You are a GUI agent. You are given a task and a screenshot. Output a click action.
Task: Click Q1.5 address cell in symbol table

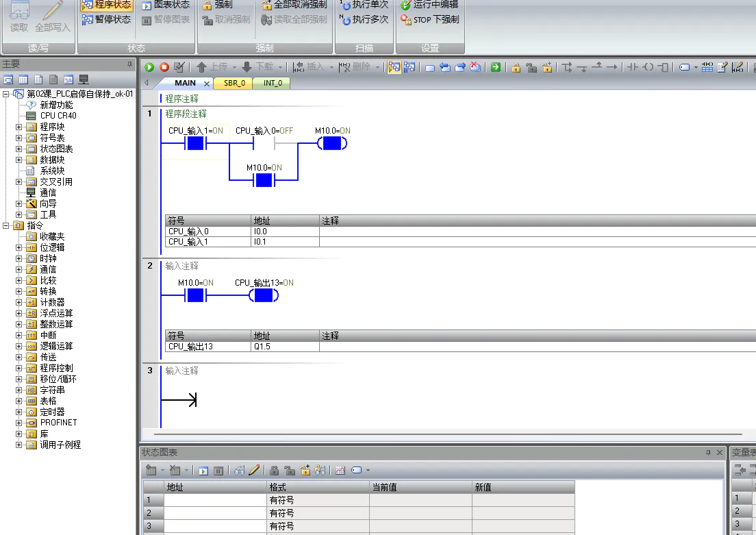coord(285,347)
